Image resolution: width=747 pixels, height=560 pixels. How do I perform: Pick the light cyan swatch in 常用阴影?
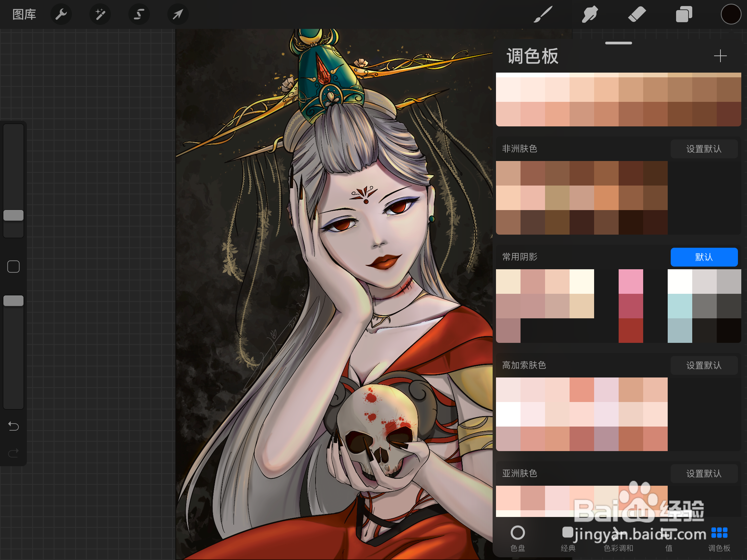(x=679, y=306)
